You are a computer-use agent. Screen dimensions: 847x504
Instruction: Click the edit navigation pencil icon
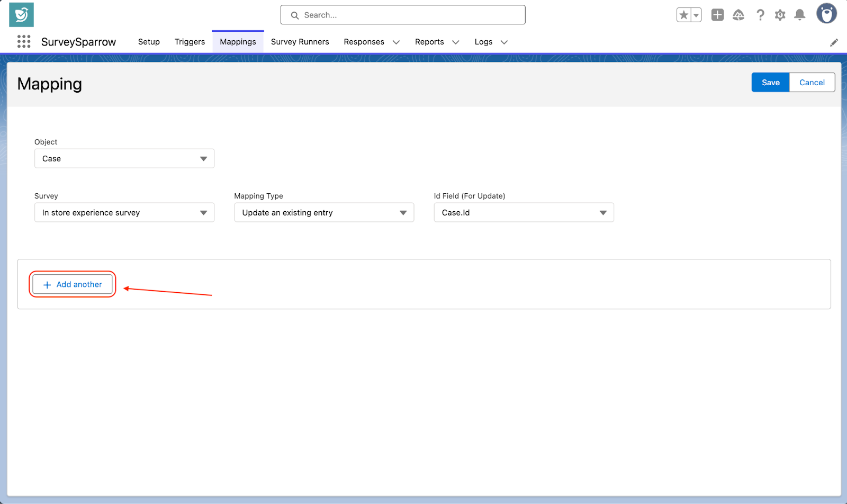coord(834,42)
